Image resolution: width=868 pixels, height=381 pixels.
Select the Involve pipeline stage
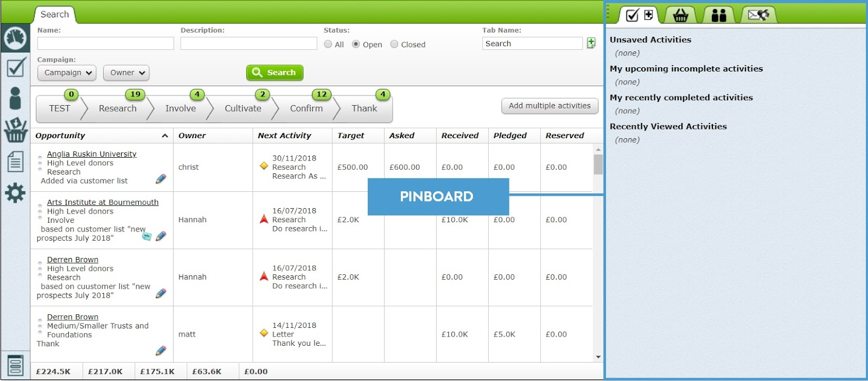[x=181, y=108]
